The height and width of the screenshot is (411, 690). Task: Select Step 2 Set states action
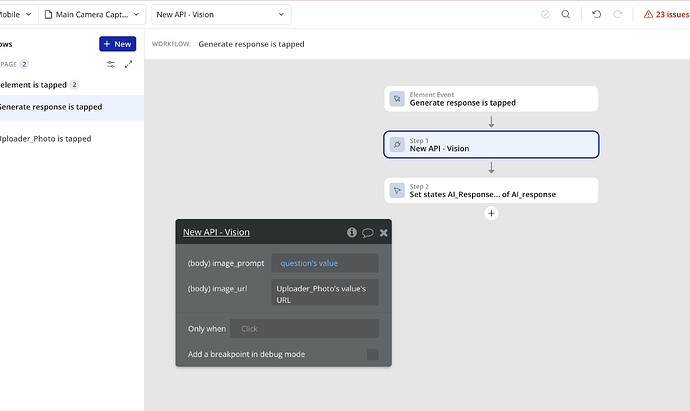pos(491,190)
